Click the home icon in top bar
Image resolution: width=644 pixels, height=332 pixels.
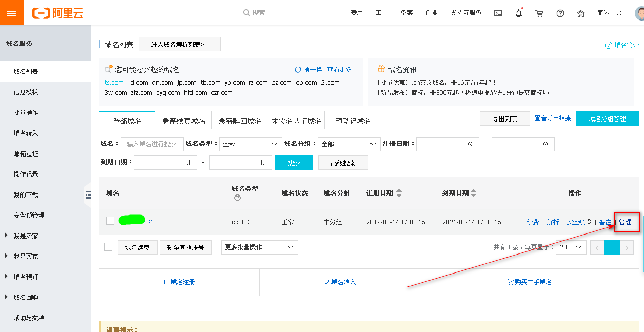pos(580,13)
